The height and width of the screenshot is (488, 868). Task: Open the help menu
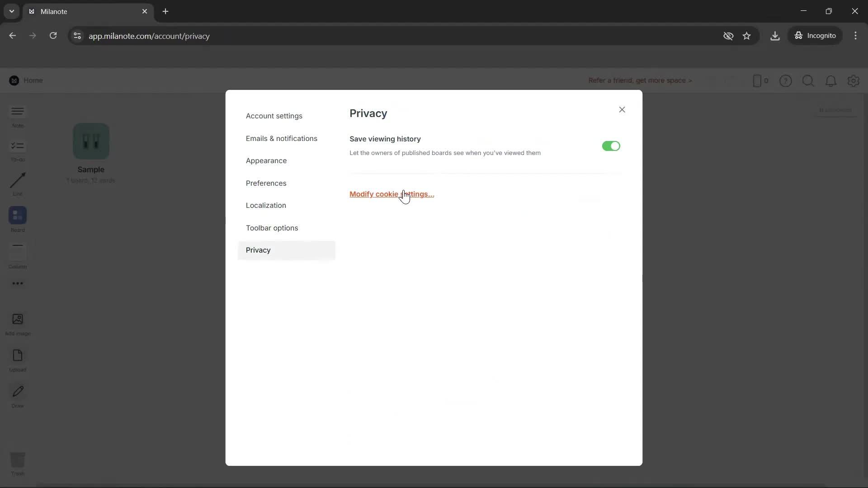coord(786,80)
